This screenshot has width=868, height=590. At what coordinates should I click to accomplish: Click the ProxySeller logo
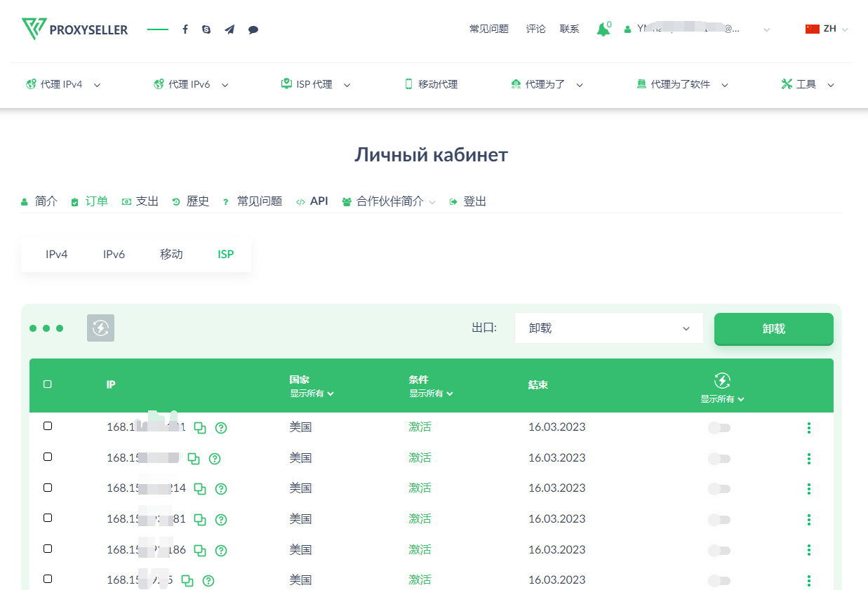75,29
